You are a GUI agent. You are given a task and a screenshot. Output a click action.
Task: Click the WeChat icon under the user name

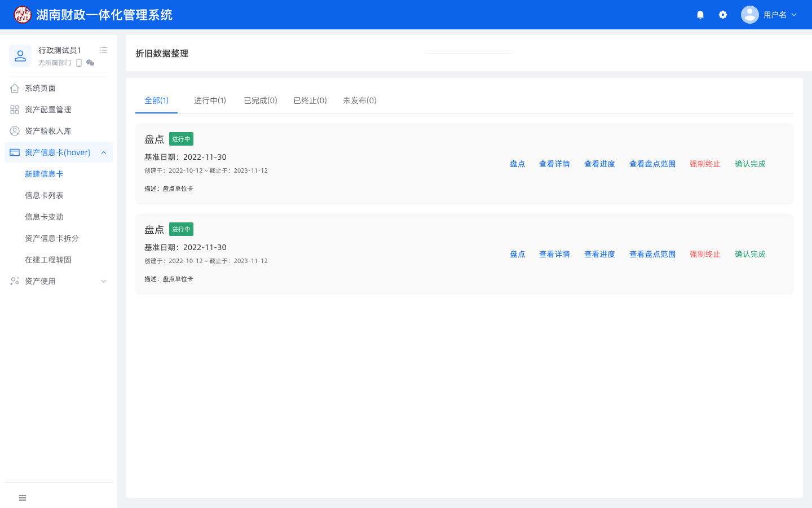point(90,63)
